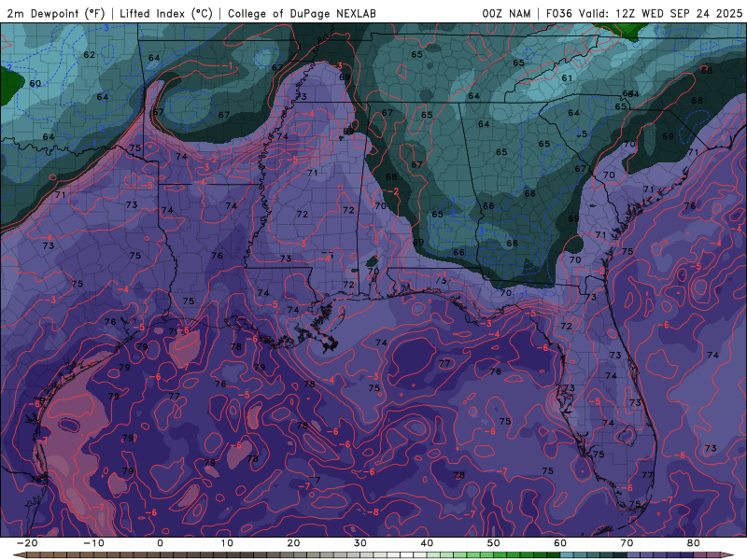This screenshot has height=560, width=747.
Task: Click the right arrow end of color bar
Action: [x=727, y=555]
